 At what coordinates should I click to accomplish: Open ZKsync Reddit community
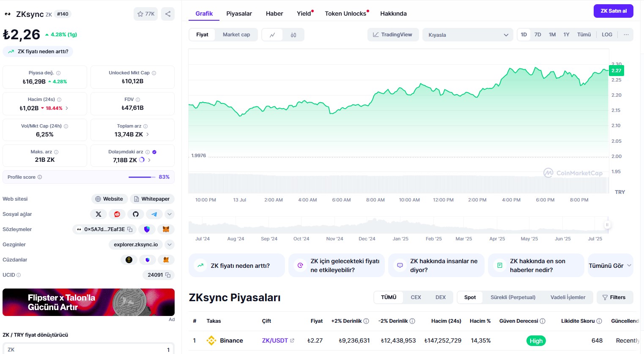tap(117, 214)
